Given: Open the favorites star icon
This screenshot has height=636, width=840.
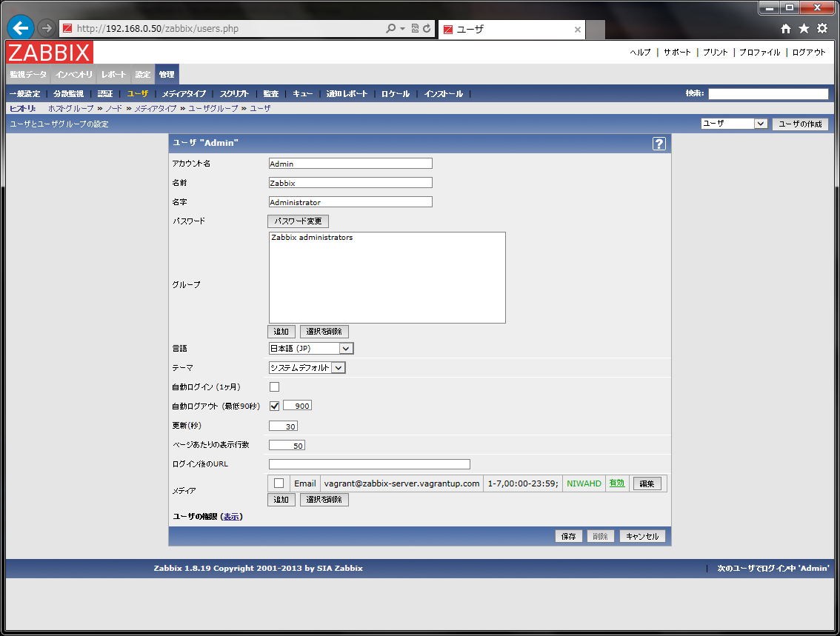Looking at the screenshot, I should click(x=804, y=28).
